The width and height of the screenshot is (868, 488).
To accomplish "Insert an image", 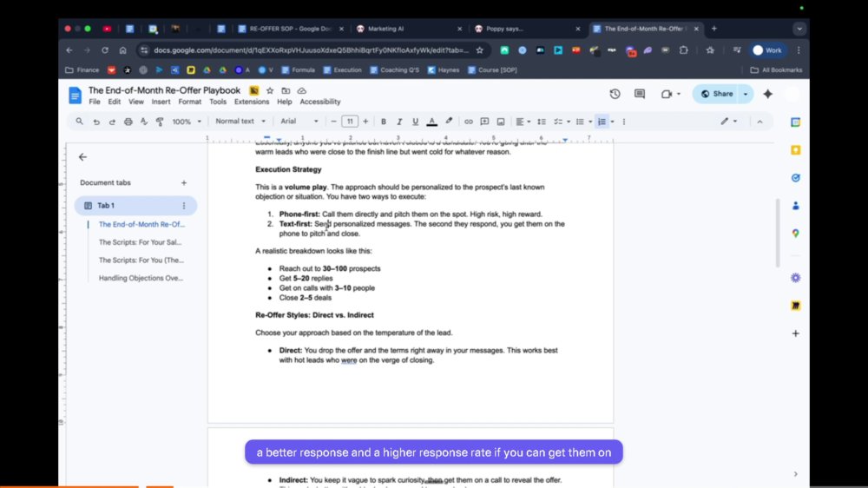I will coord(501,122).
